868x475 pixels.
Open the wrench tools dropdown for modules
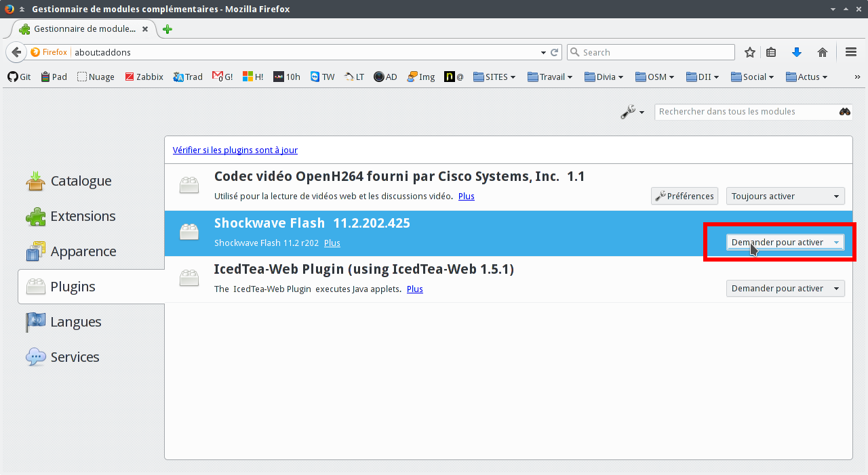coord(633,112)
